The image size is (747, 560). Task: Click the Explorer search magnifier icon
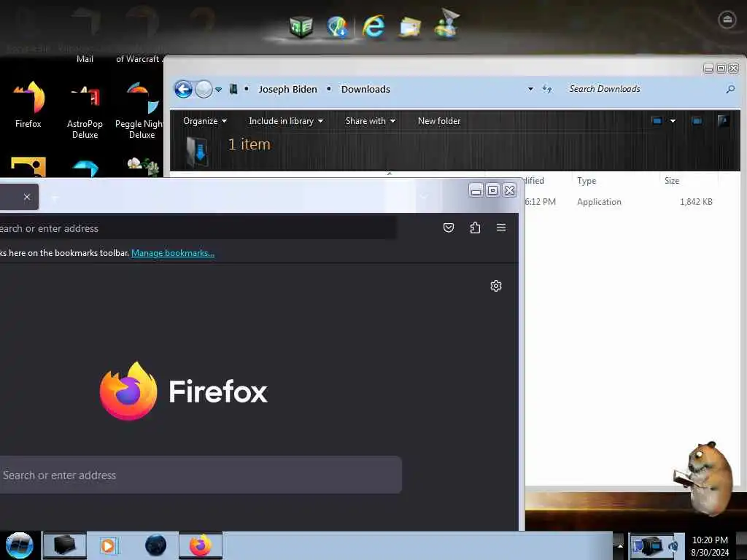729,89
